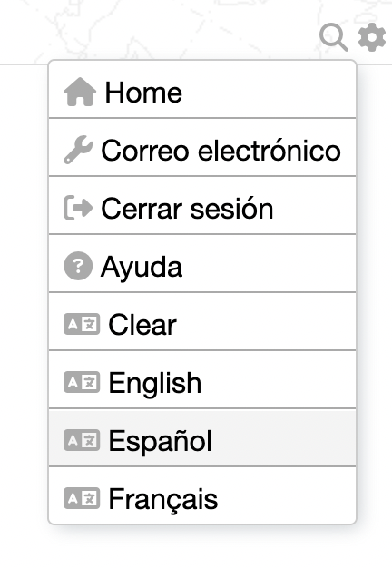Open the search magnifier icon
392x568 pixels.
(x=334, y=37)
